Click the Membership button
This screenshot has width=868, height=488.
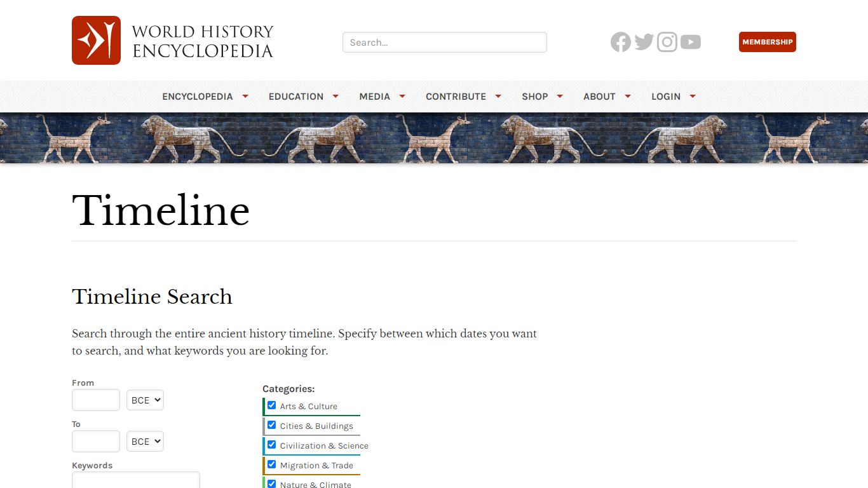click(x=768, y=42)
